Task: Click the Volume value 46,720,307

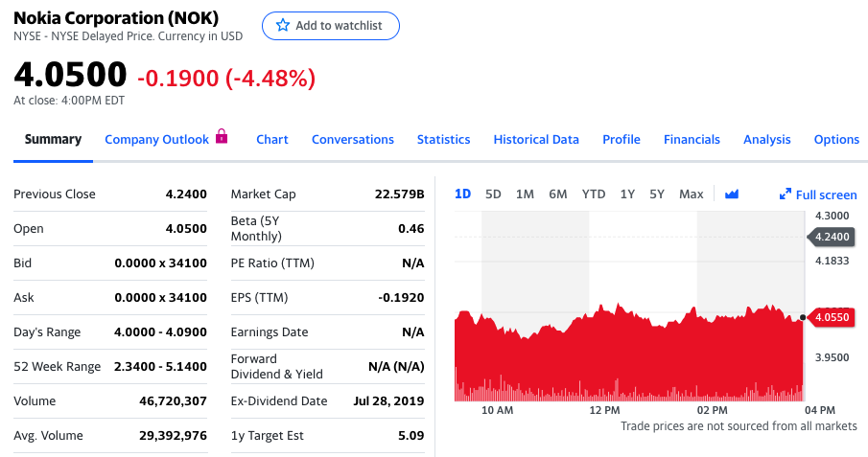Action: [x=173, y=401]
